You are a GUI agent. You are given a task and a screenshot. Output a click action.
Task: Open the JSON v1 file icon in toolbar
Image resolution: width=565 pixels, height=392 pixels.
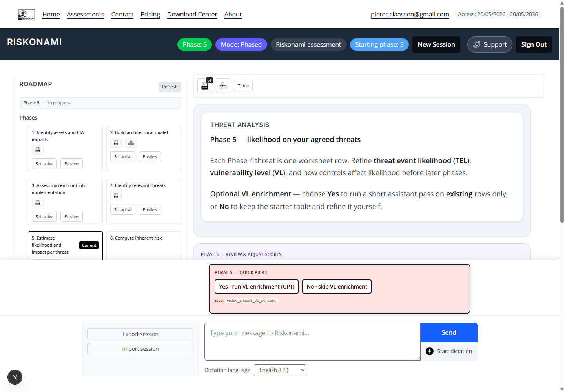[x=205, y=86]
